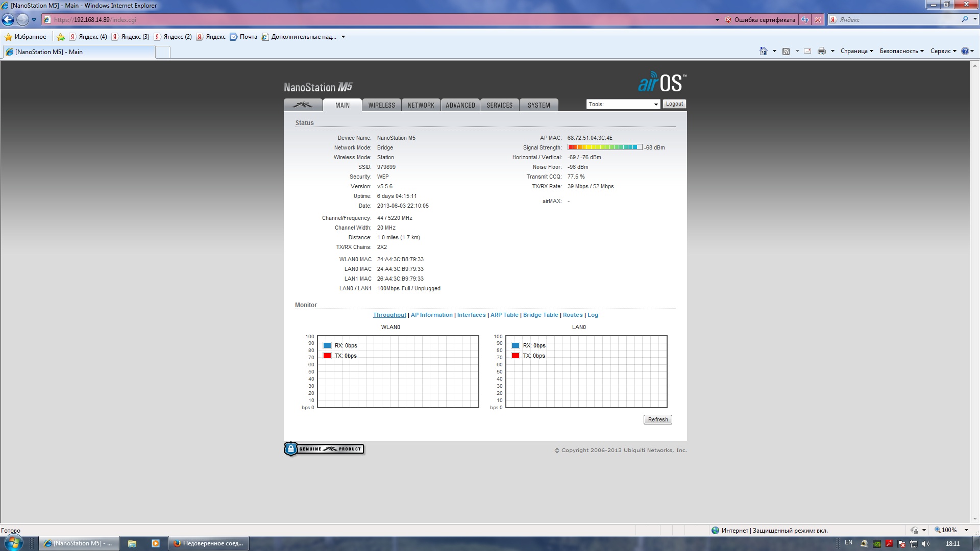Image resolution: width=980 pixels, height=551 pixels.
Task: Click the address bar with 192.168.14.89
Action: tap(378, 20)
